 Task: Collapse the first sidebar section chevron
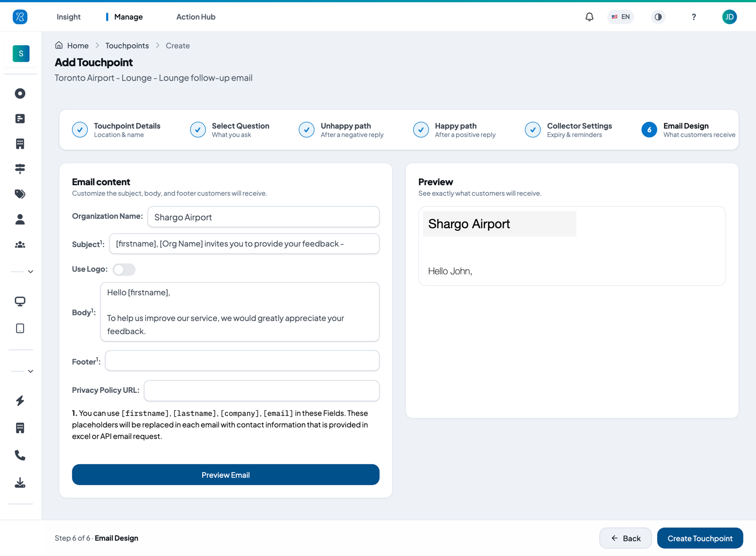pos(30,272)
